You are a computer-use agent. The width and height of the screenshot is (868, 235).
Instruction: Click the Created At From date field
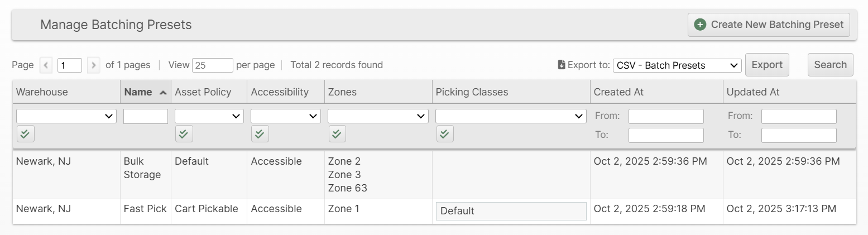coord(665,116)
